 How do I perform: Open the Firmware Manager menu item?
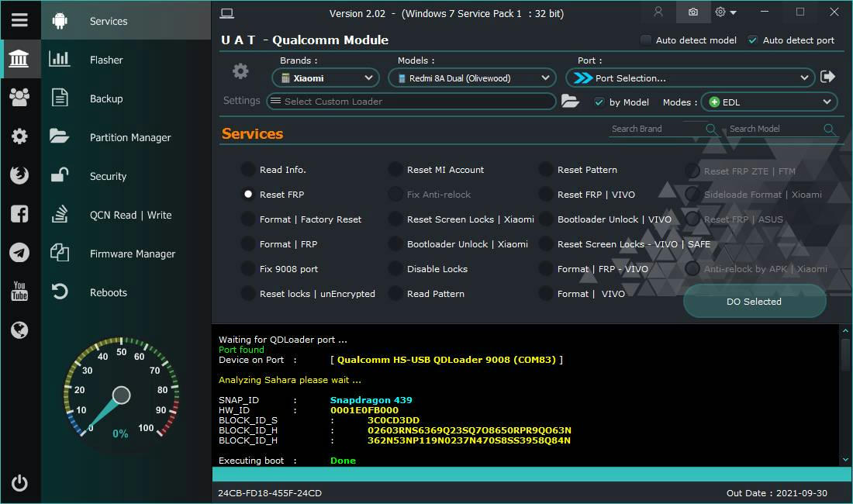tap(126, 254)
